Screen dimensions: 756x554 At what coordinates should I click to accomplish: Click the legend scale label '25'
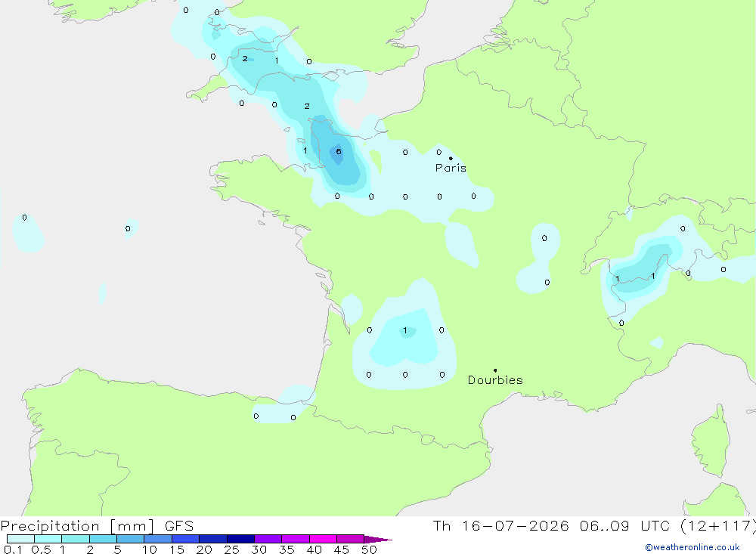[231, 549]
